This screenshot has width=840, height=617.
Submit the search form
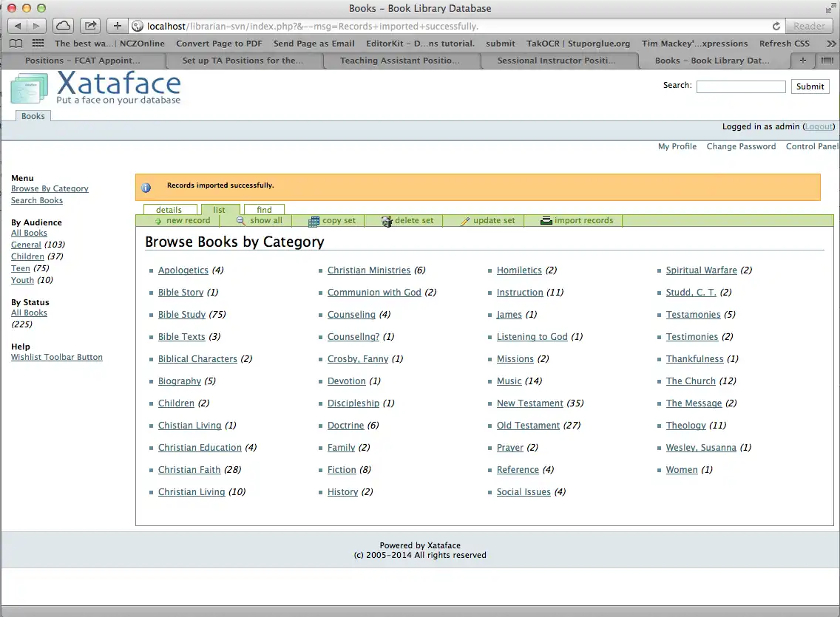(810, 86)
